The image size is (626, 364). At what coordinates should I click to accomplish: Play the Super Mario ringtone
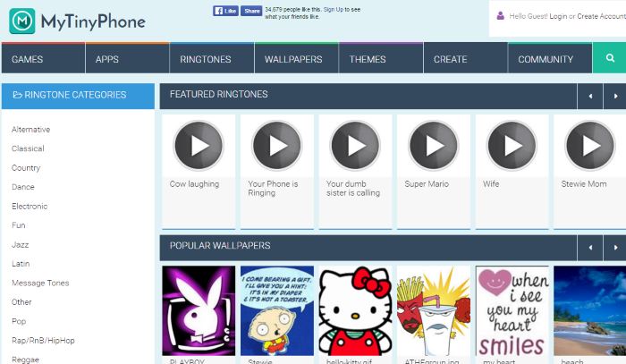pos(433,145)
